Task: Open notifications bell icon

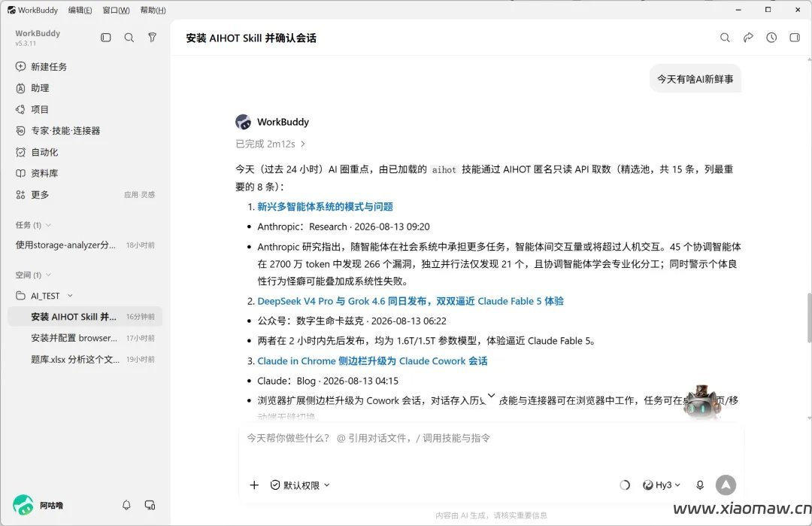Action: 126,505
